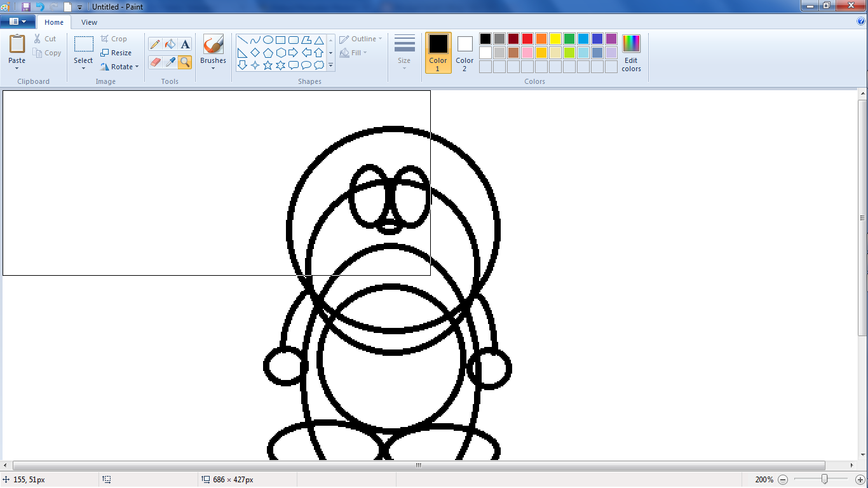Activate the Color 1 foreground button
868x488 pixels.
[438, 53]
